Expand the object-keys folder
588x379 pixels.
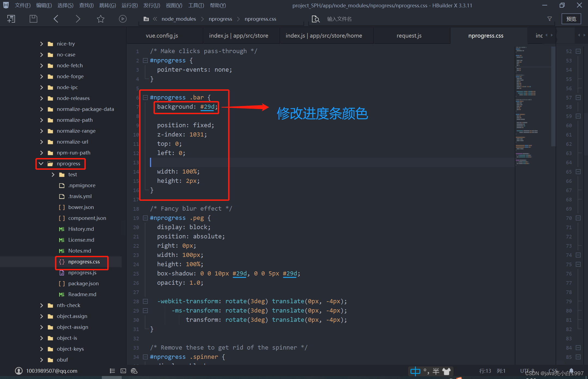[x=41, y=349]
